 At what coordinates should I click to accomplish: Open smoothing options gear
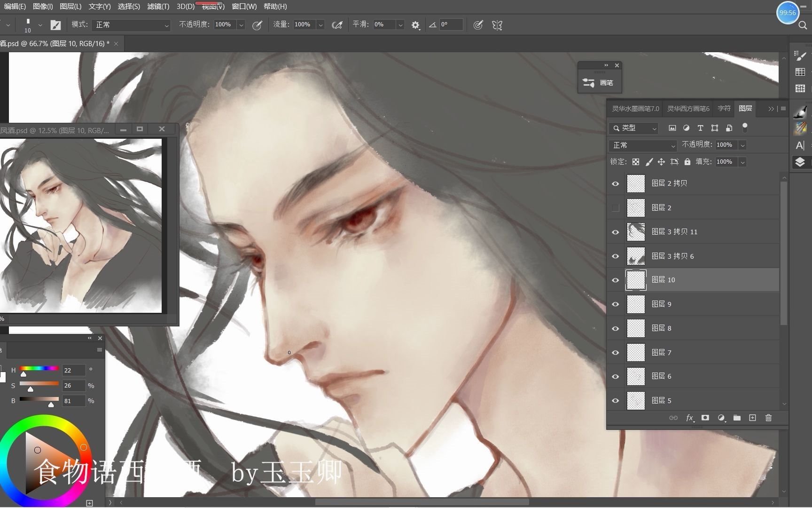[415, 25]
